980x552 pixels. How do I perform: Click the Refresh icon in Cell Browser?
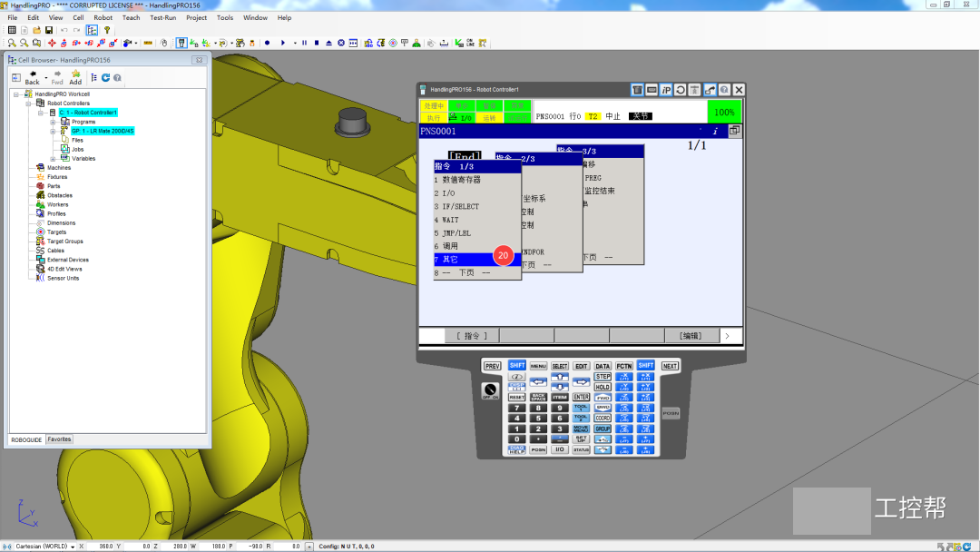105,78
